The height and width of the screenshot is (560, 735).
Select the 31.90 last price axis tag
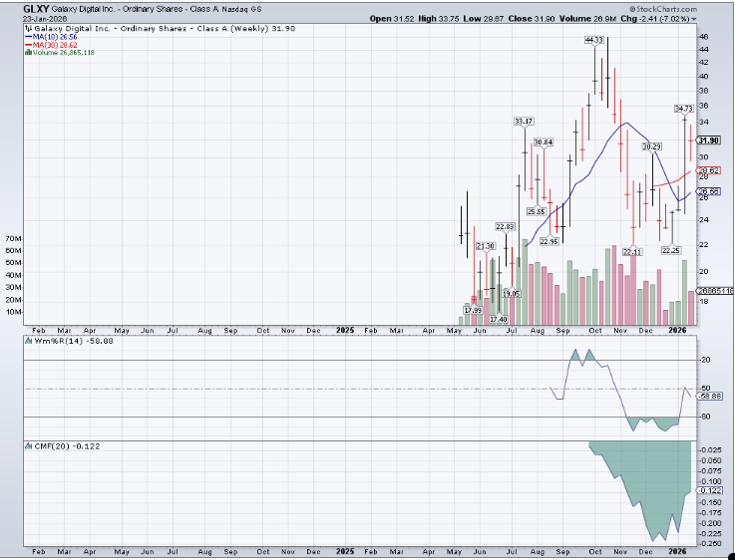(708, 140)
